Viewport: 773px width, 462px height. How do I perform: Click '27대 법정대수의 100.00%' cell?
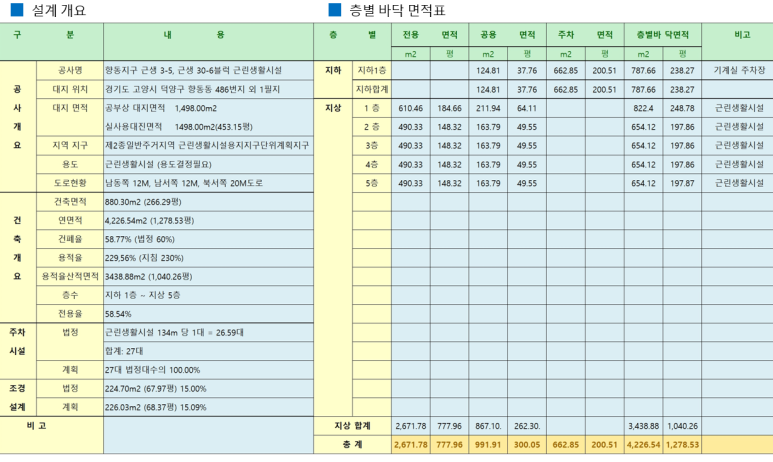click(209, 370)
